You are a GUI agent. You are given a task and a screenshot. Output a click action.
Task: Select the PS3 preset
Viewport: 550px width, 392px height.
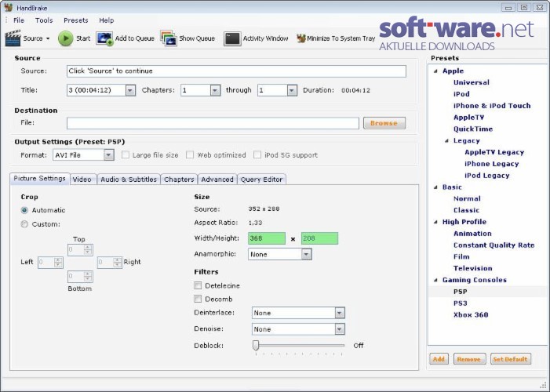coord(460,303)
